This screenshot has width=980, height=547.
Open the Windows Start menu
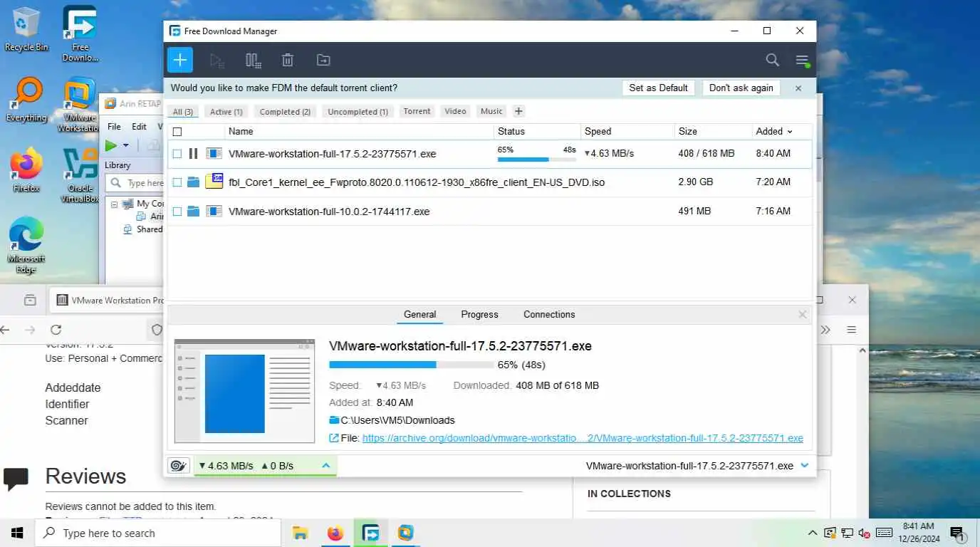click(x=17, y=533)
